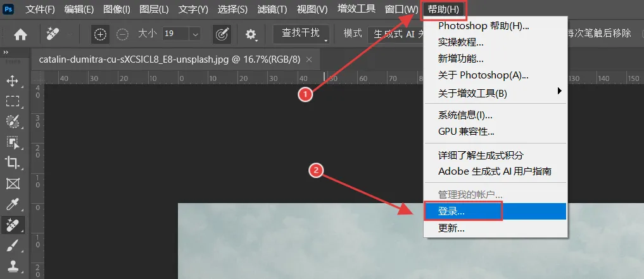Select the Brush tool
Viewport: 644px width, 279px height.
(x=12, y=245)
